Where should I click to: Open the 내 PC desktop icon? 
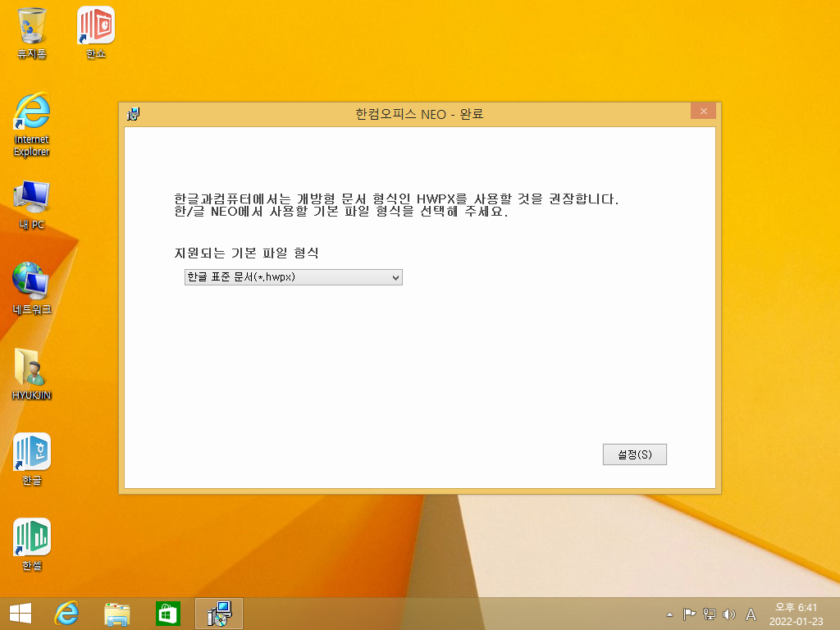pyautogui.click(x=32, y=206)
